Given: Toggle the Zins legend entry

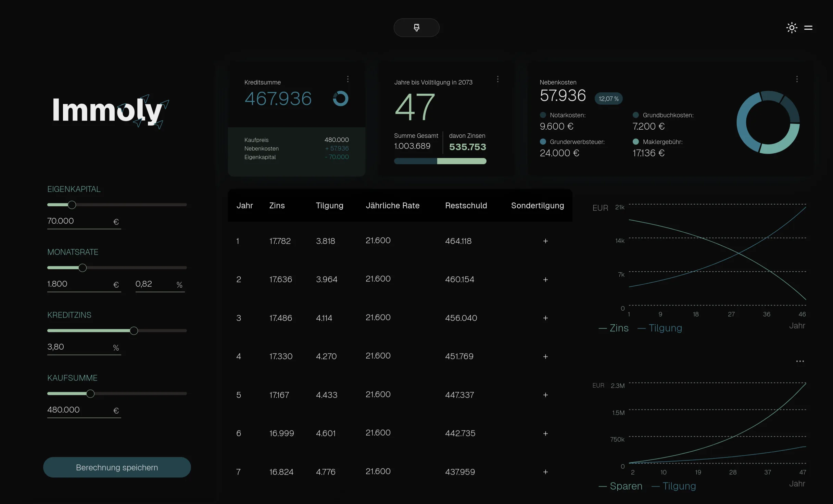Looking at the screenshot, I should (x=614, y=328).
